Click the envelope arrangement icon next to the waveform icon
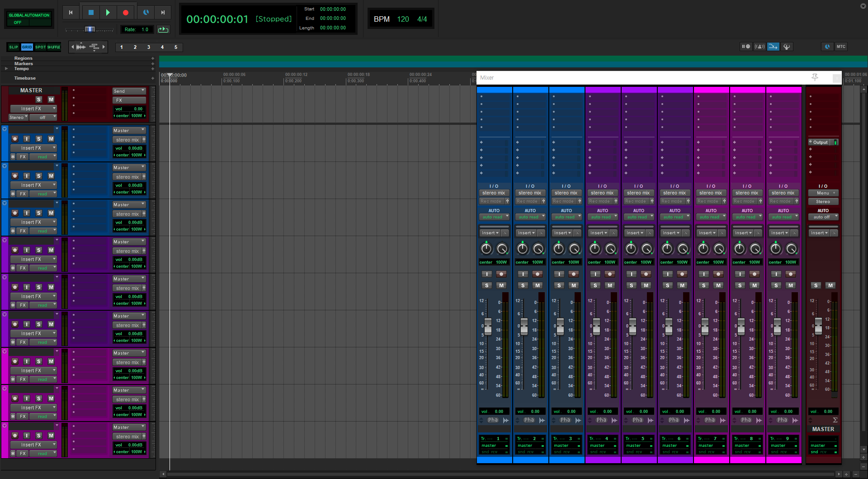The image size is (868, 479). coord(94,47)
